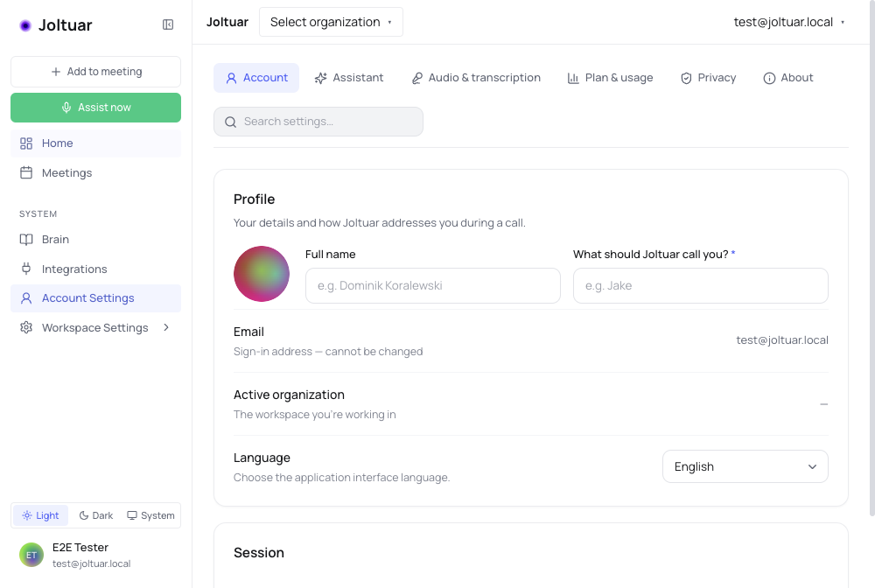Open Brain in the sidebar

tap(96, 240)
